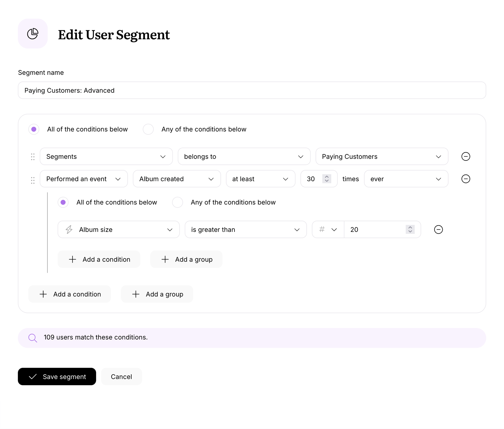
Task: Click the plus icon on nested Add a condition
Action: [72, 259]
